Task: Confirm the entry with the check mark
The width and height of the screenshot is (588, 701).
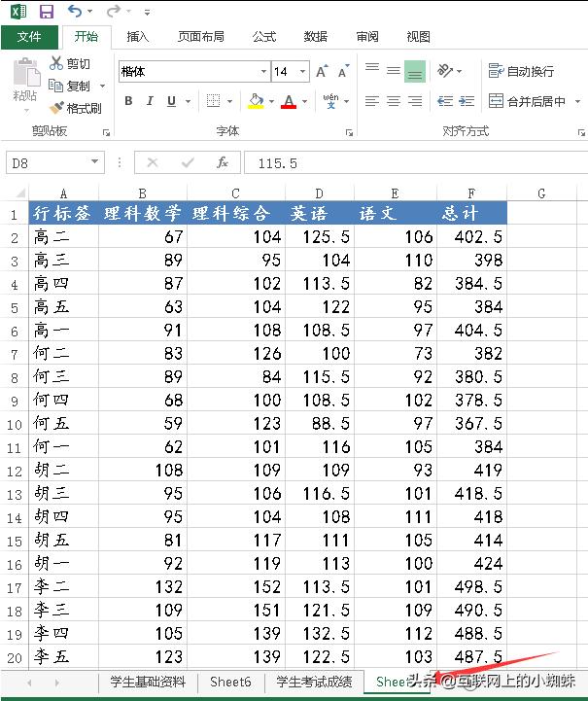Action: [x=188, y=162]
